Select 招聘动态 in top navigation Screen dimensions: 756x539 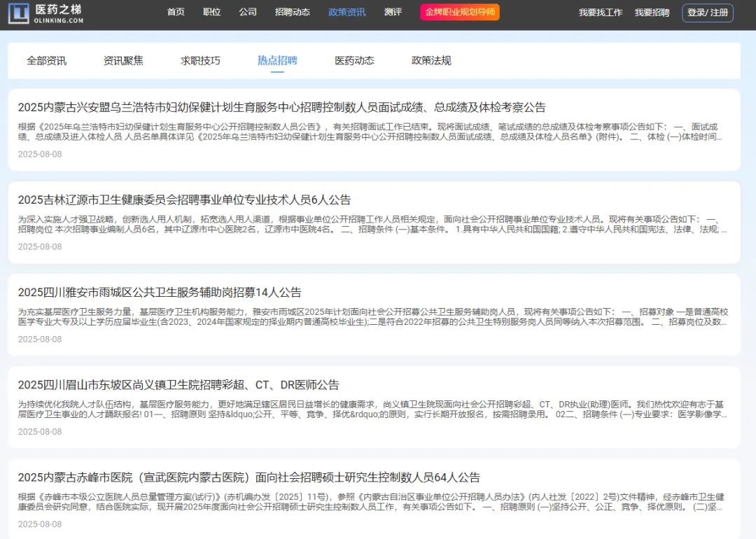(293, 13)
